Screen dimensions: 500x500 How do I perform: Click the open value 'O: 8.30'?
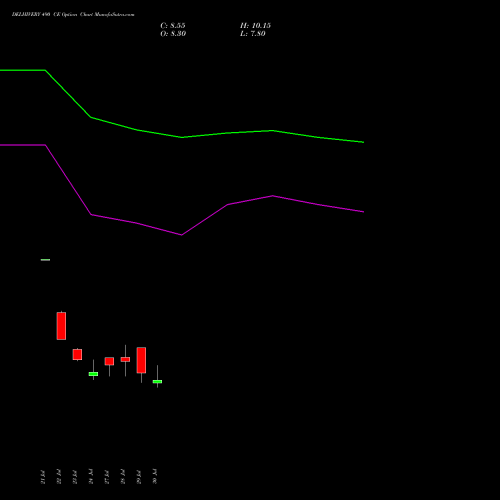click(x=173, y=34)
